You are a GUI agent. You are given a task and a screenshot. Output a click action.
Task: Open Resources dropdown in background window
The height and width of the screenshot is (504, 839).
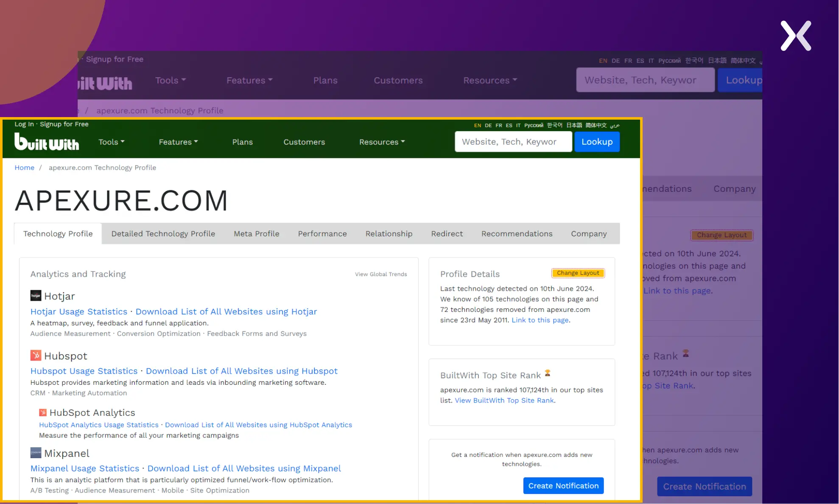coord(490,81)
